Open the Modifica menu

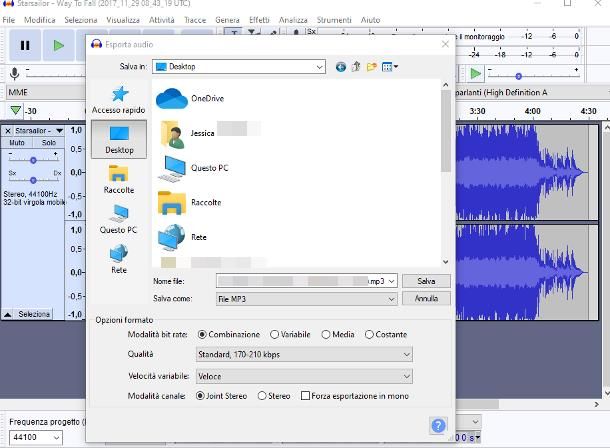point(40,20)
